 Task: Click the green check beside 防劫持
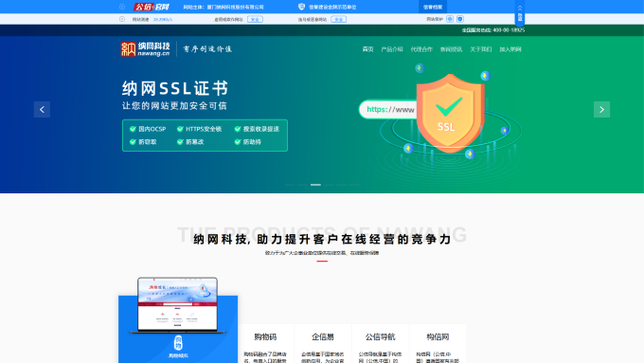coord(238,142)
